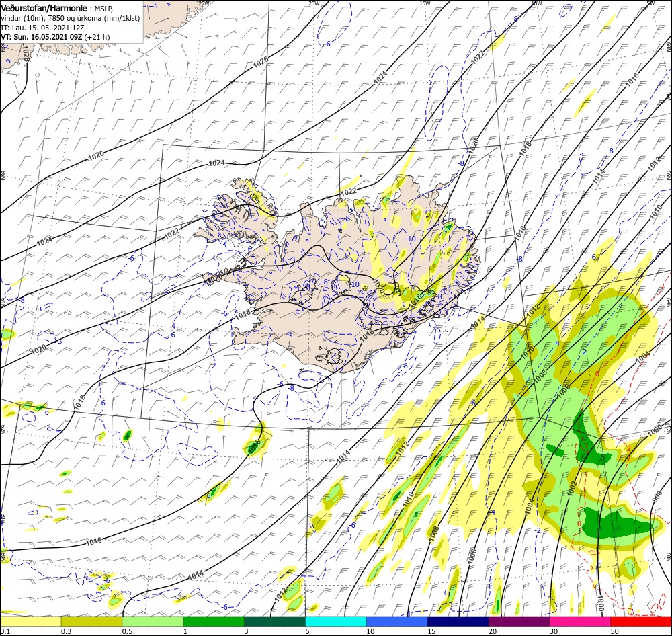This screenshot has height=636, width=672.
Task: Click the '10W' longitude label
Action: [x=536, y=3]
